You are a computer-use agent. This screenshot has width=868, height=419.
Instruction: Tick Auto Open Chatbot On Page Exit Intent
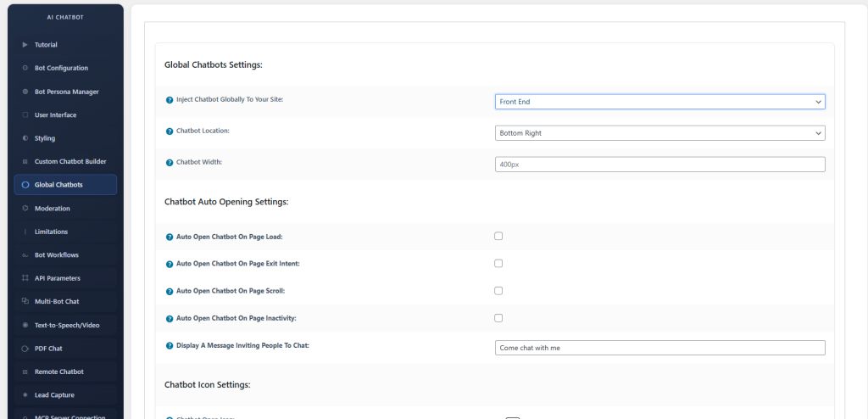click(x=498, y=264)
